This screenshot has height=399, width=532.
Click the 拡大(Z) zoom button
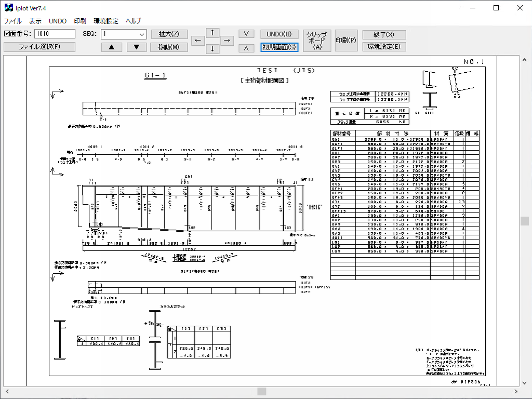tap(169, 34)
